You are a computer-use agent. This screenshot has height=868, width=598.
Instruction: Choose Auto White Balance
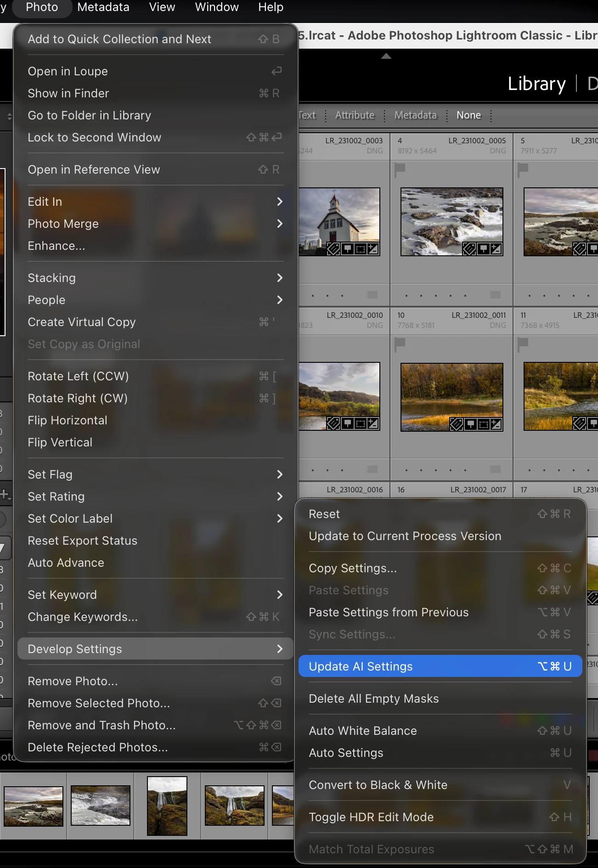440,731
